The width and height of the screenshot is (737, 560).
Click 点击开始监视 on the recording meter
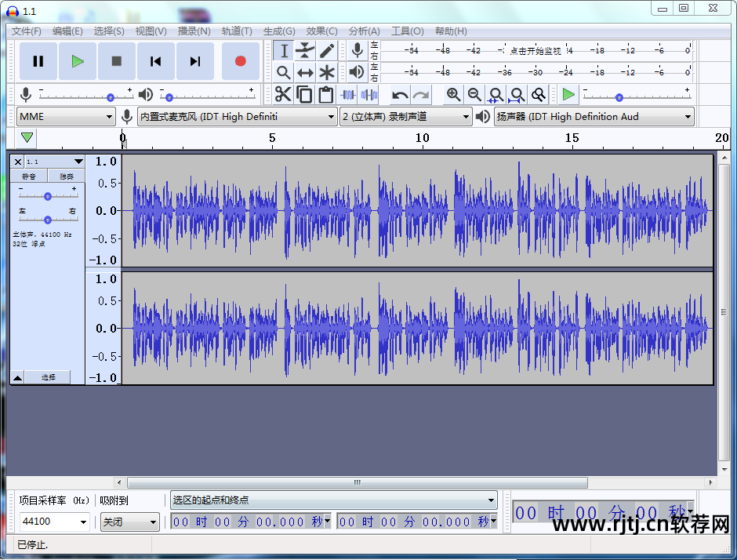point(536,51)
